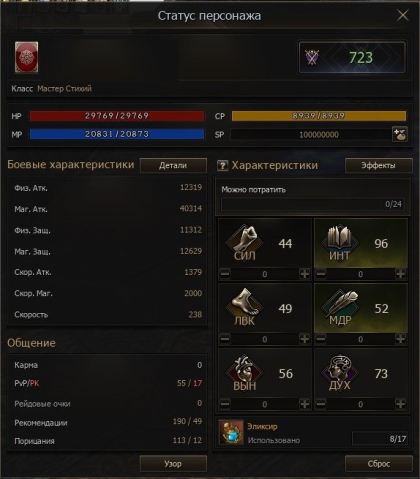Click the МДР wisdom feather icon

pos(340,307)
